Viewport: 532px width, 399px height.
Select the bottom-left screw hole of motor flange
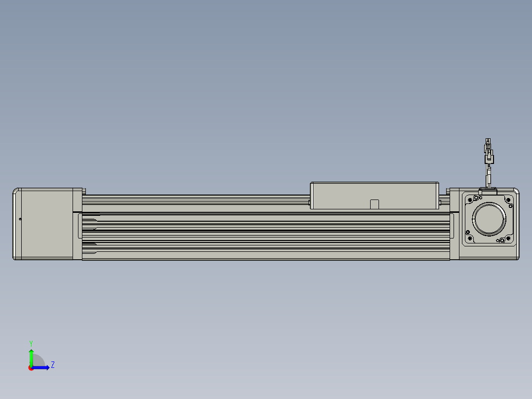470,239
